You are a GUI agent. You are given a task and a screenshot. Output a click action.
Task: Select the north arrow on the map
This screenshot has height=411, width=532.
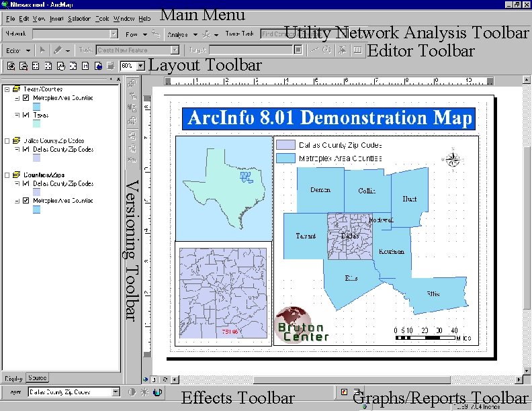pos(452,159)
